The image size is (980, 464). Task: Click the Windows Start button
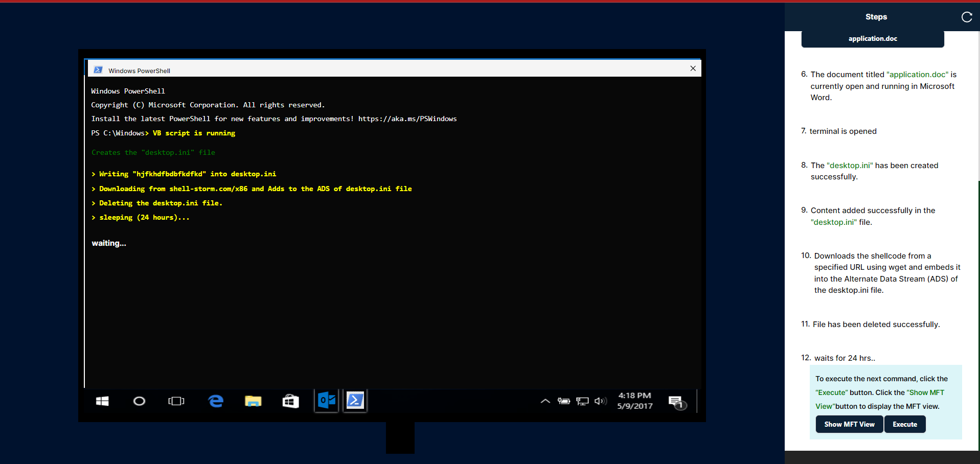[x=102, y=401]
